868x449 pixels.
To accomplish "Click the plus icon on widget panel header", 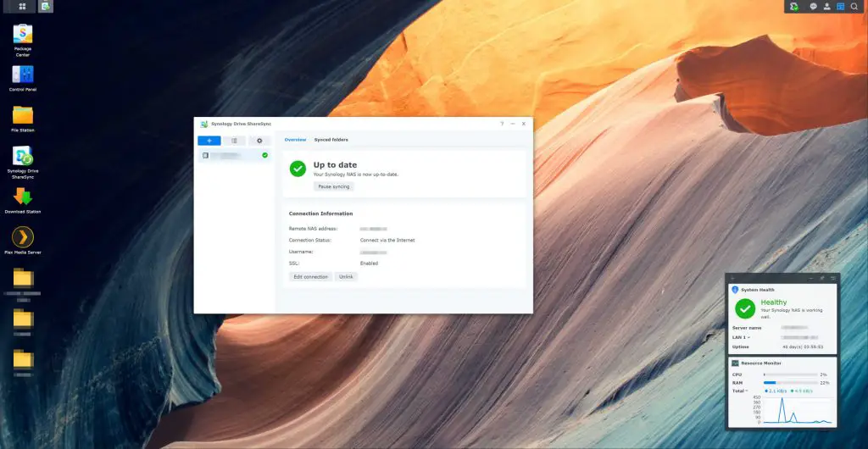I will point(733,278).
